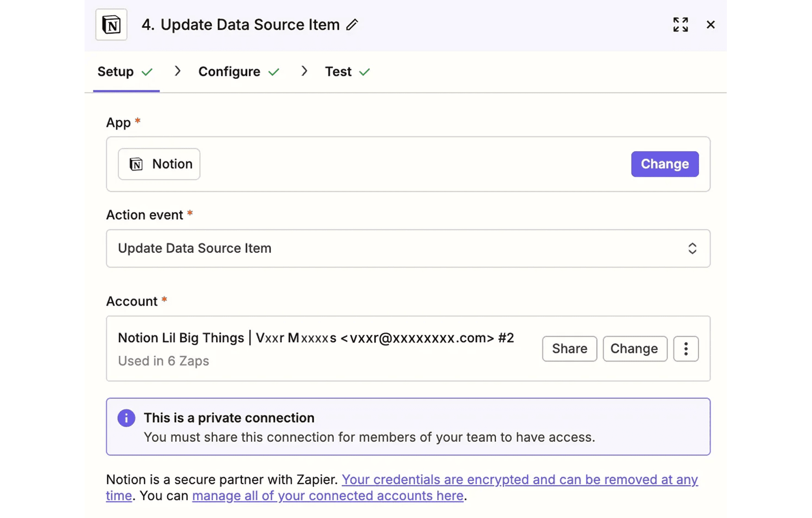Screen dimensions: 812x518
Task: Change the selected app
Action: point(665,164)
